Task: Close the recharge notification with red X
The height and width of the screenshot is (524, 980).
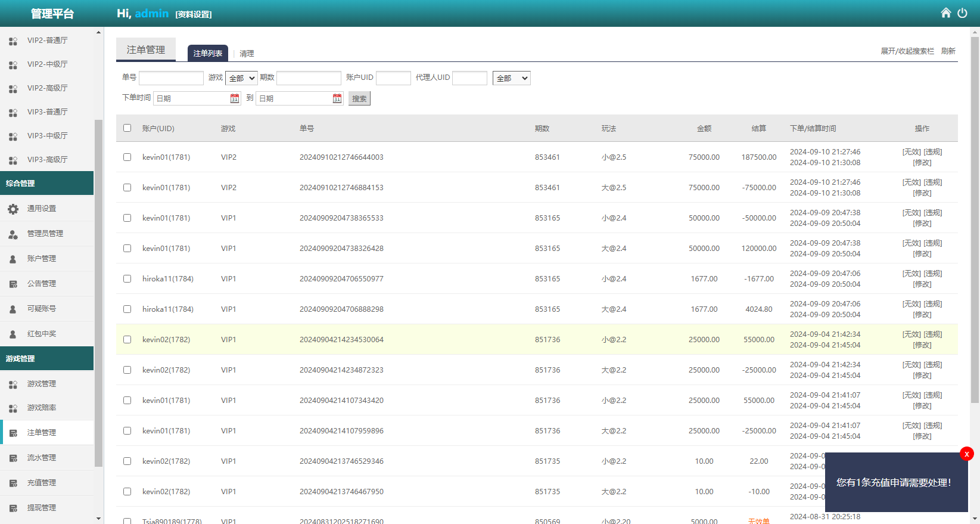Action: coord(966,454)
